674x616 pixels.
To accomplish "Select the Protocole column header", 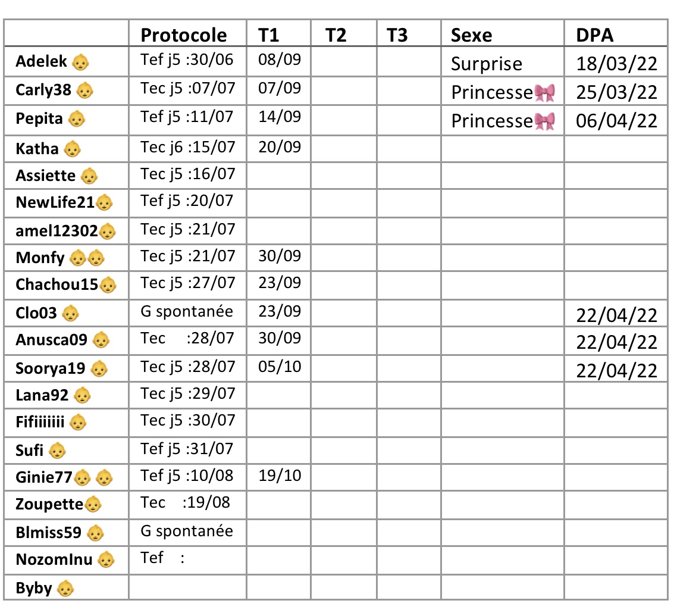I will tap(184, 35).
